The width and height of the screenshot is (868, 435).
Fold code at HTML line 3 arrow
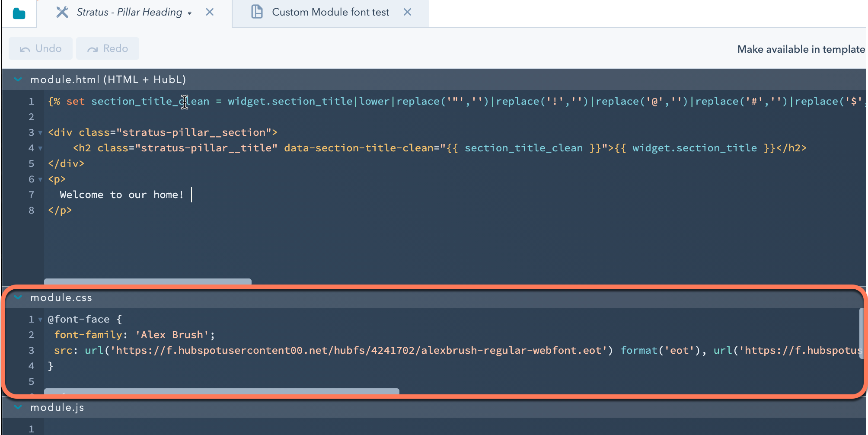(40, 133)
